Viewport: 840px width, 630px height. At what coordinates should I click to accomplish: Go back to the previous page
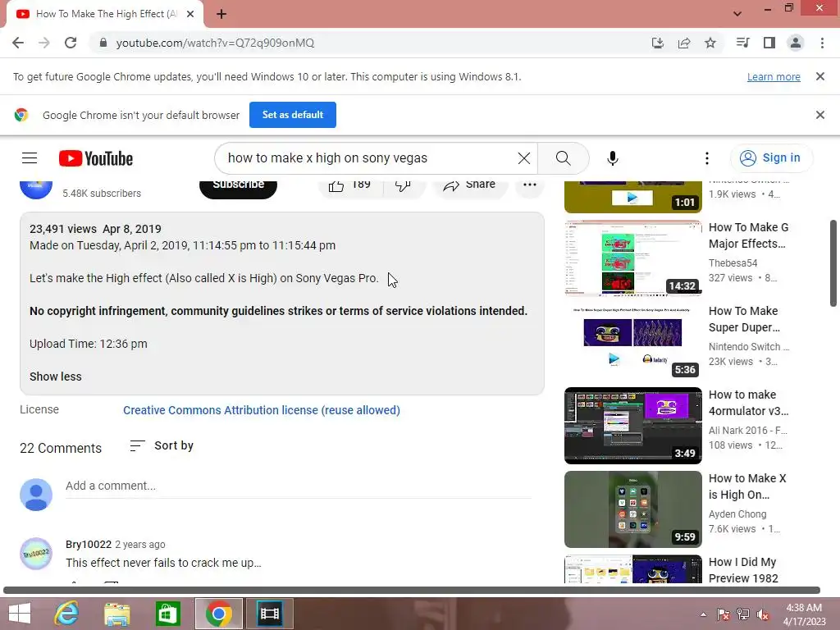pos(18,43)
